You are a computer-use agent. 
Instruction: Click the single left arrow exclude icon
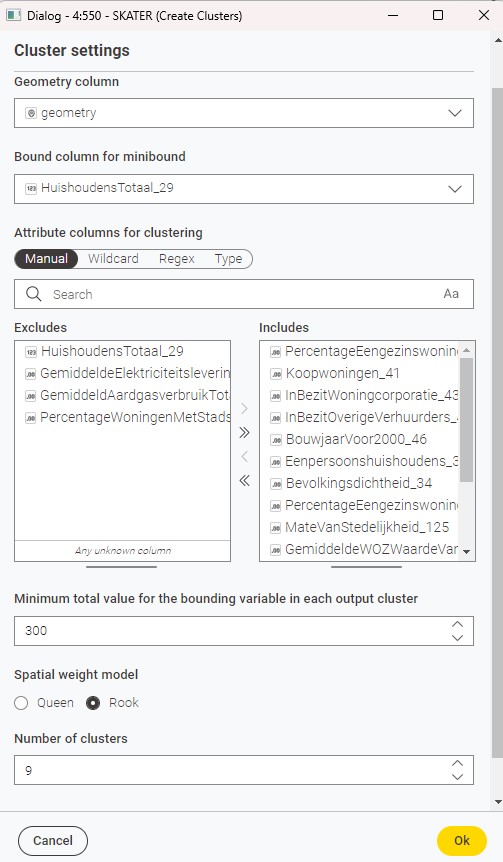[x=245, y=456]
